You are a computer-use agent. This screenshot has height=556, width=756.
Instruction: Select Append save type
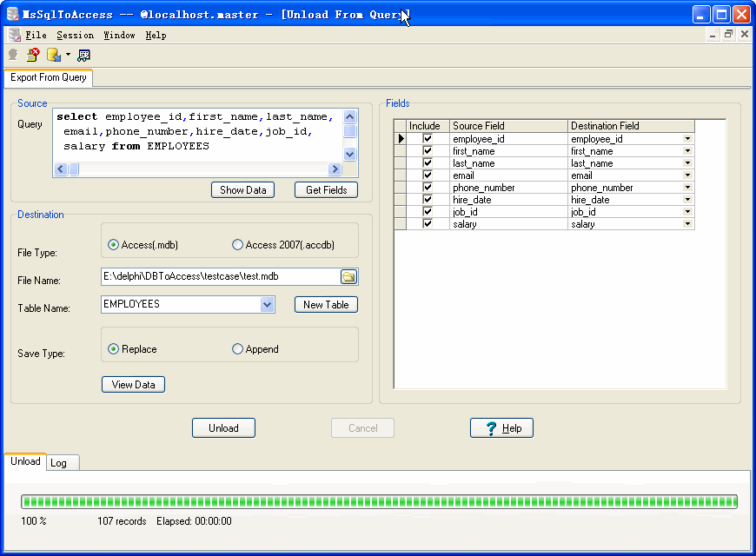click(x=237, y=349)
